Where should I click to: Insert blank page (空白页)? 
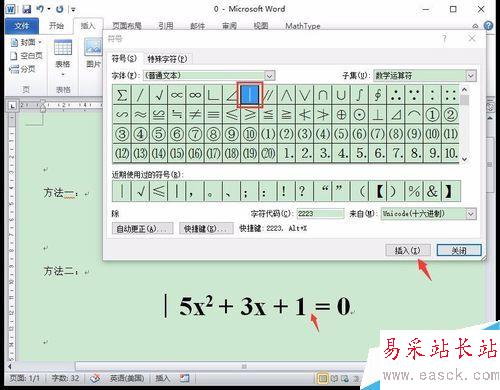point(26,56)
